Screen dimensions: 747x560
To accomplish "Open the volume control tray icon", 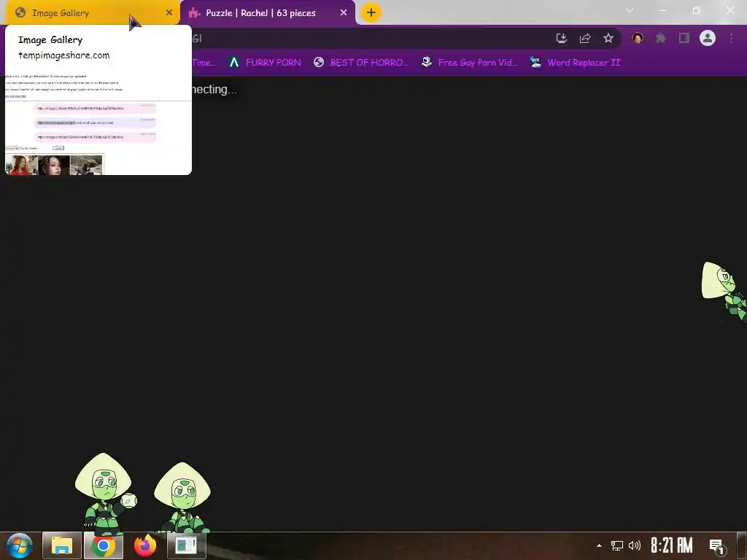I will (634, 545).
